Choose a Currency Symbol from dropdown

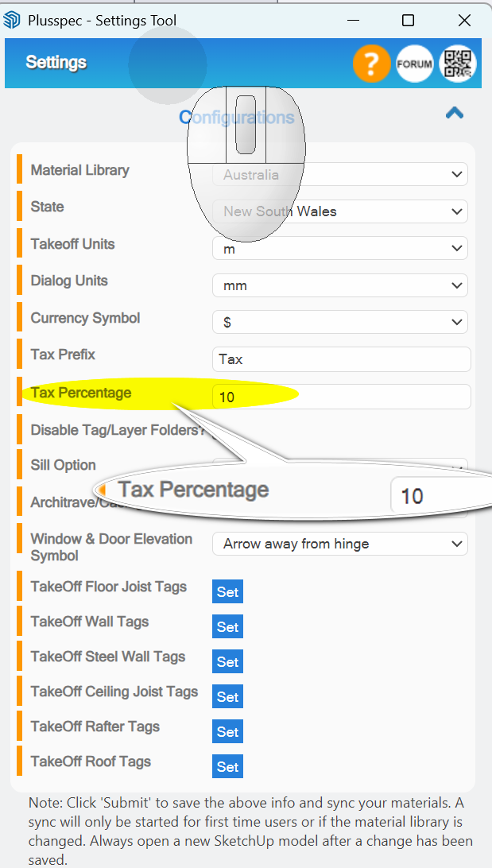(x=340, y=322)
